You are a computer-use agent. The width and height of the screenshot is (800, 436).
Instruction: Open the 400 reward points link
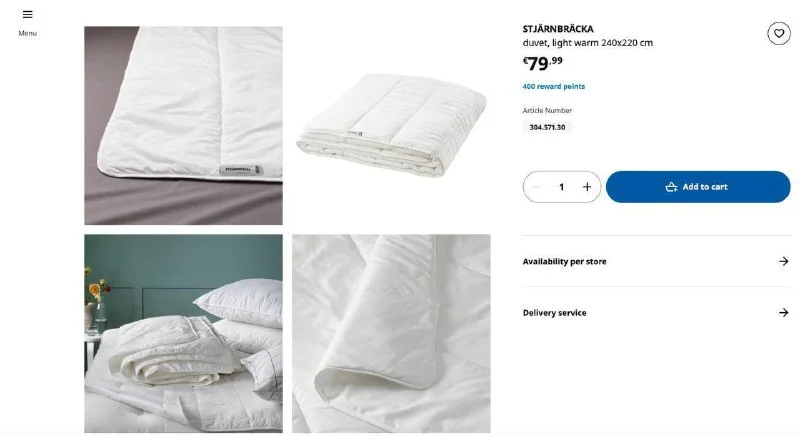554,87
